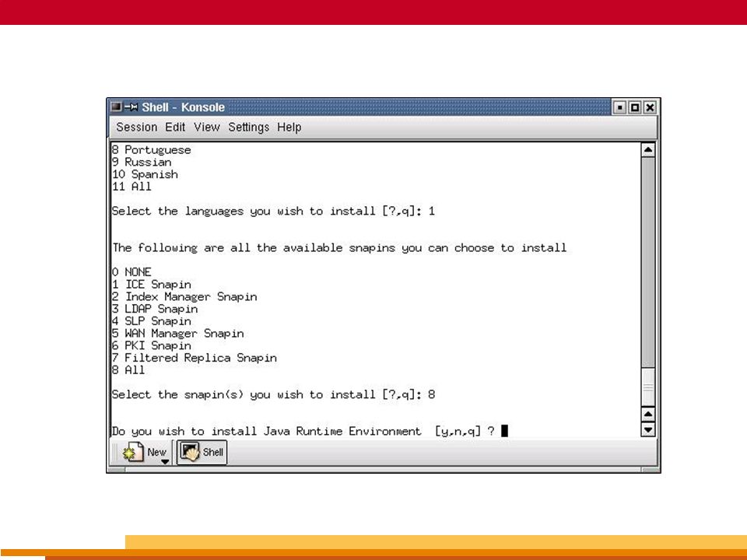Click 'The following are all the available snapins' line

(x=339, y=247)
